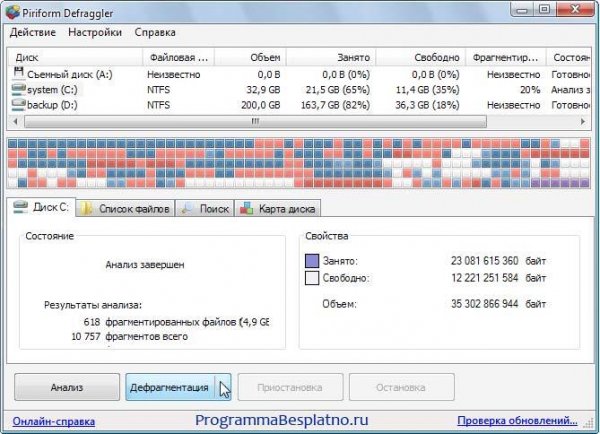Click the Остановка button
Screen dimensions: 600x434
click(401, 387)
